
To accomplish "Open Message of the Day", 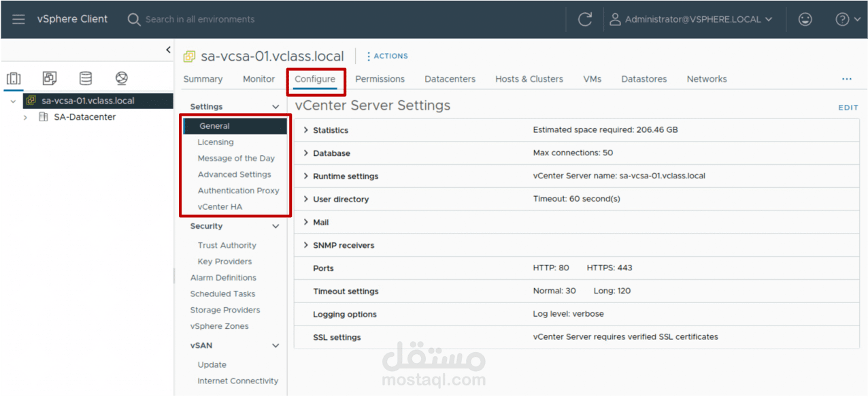I will [236, 159].
